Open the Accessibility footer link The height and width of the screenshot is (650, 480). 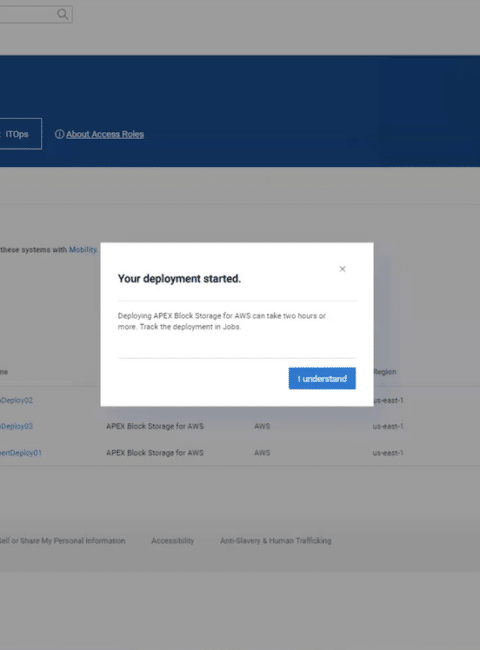(172, 541)
